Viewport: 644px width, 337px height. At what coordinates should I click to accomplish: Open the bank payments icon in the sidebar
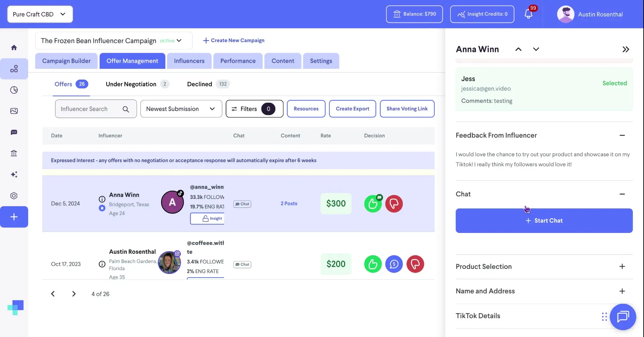point(14,153)
